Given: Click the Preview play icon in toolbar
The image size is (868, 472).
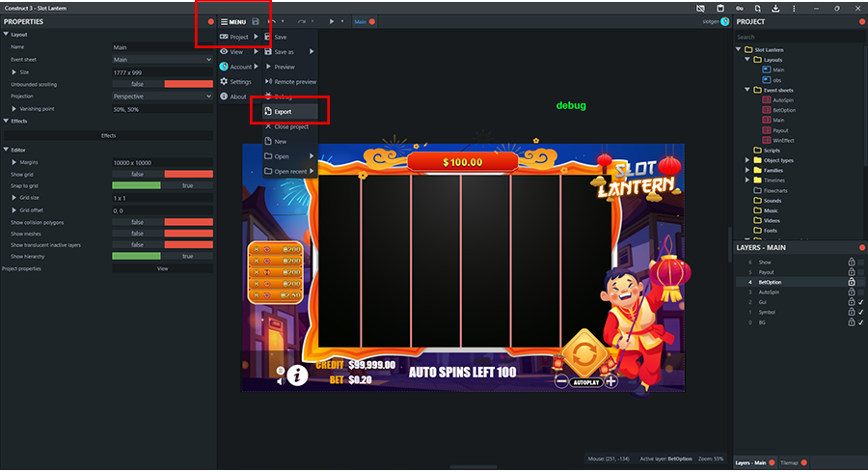Looking at the screenshot, I should click(x=332, y=21).
